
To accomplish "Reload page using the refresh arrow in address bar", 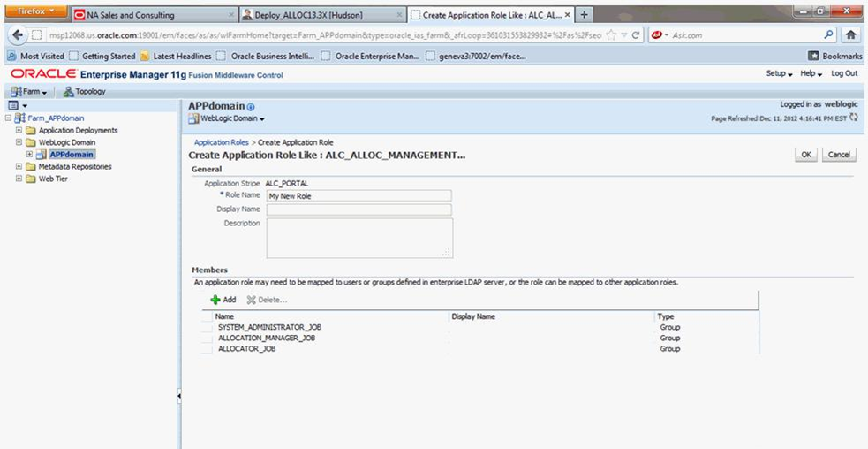I will pyautogui.click(x=636, y=35).
